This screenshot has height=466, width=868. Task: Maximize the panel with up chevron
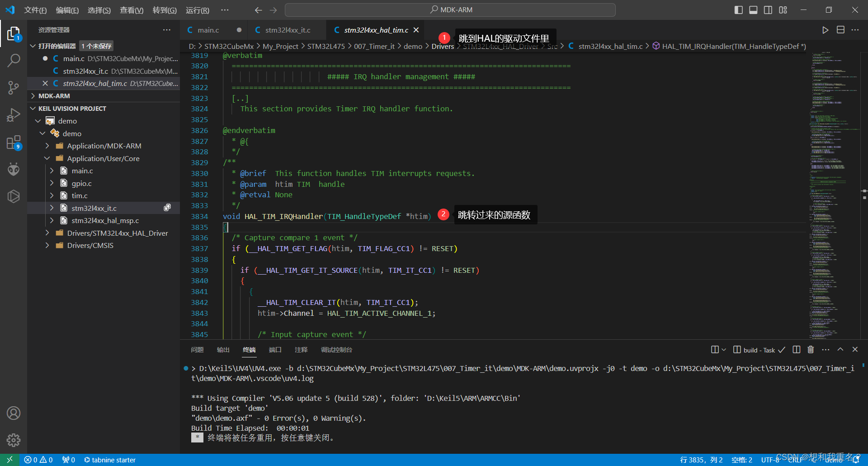tap(840, 349)
